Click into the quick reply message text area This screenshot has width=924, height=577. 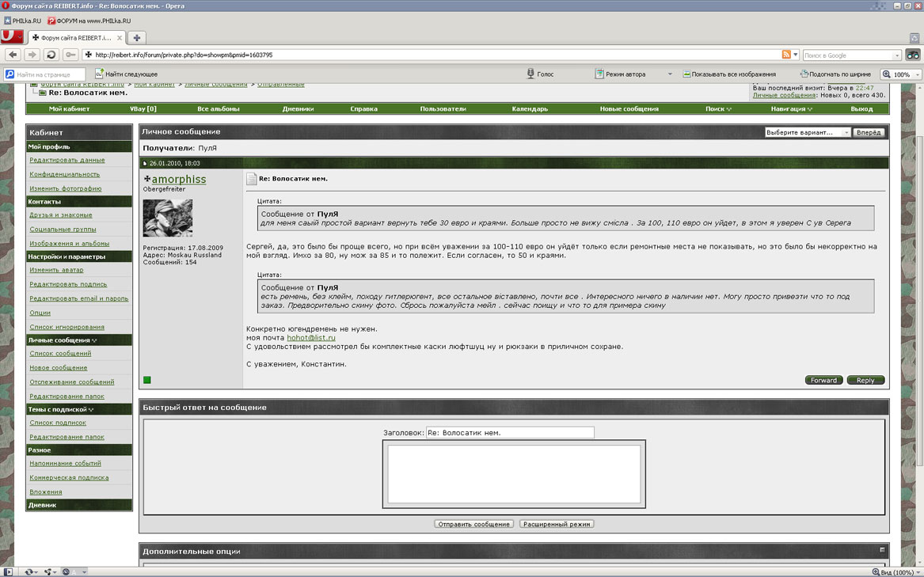coord(514,474)
